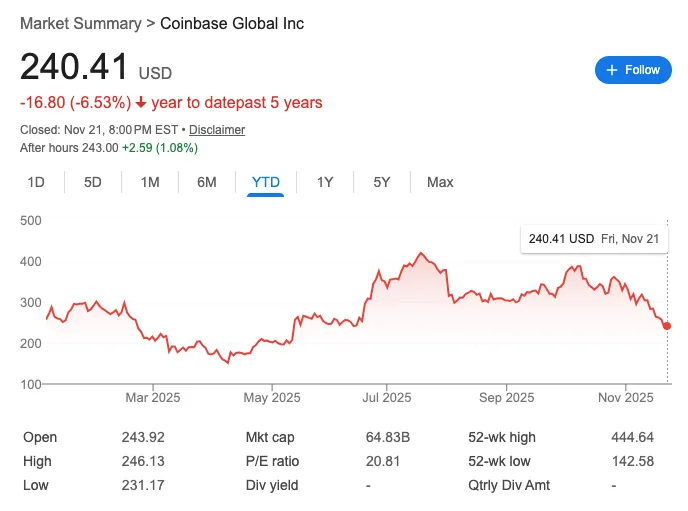
Task: Select the 5Y range tab
Action: coord(382,182)
